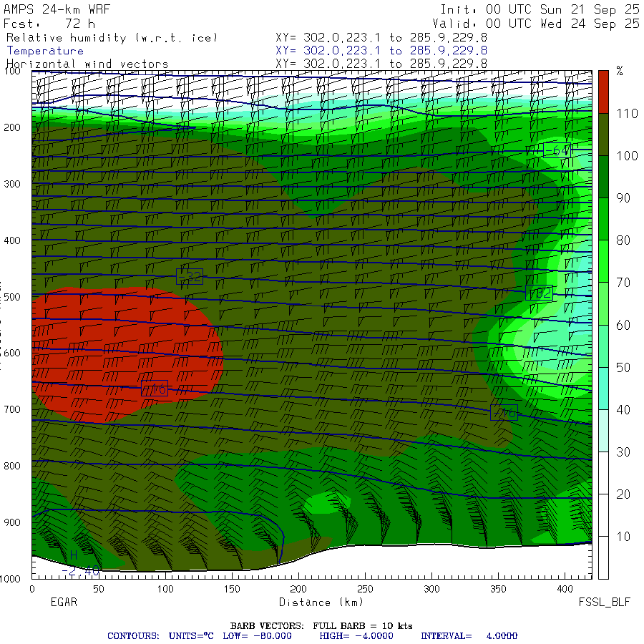Click the '1000' pressure axis label
644x644 pixels.
[x=10, y=579]
